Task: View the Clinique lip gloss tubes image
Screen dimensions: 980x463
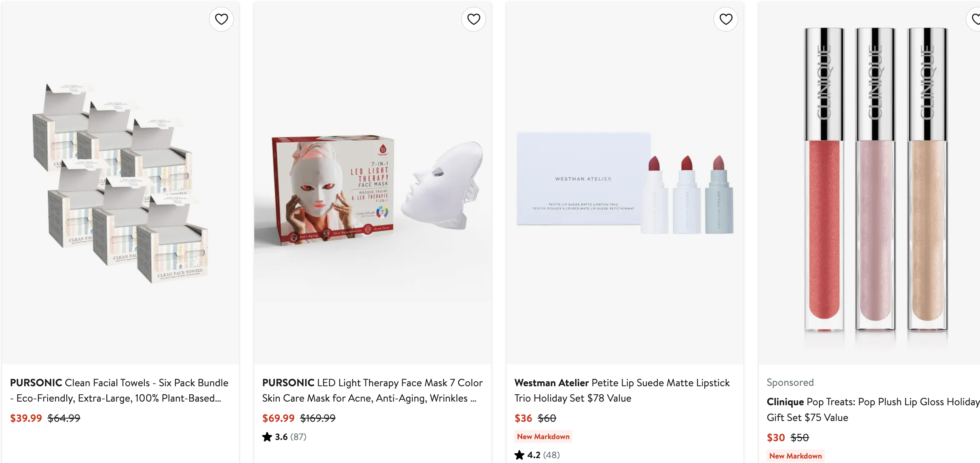Action: click(x=869, y=183)
